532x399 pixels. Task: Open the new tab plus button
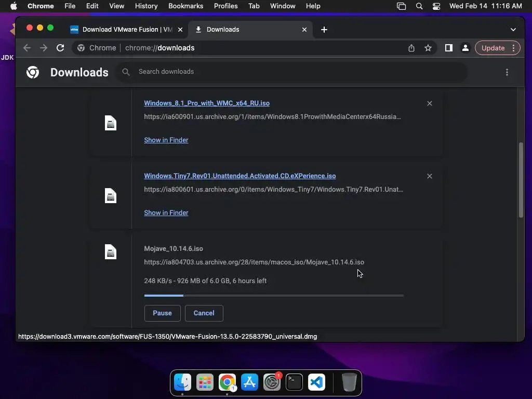click(x=324, y=30)
